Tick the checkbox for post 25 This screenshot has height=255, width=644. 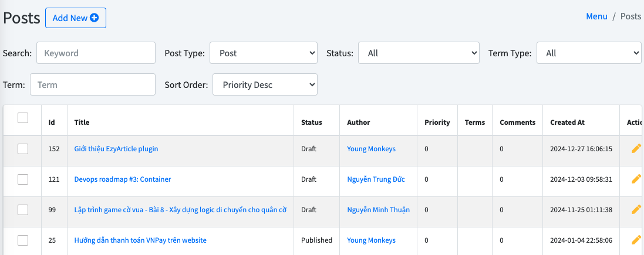[23, 240]
